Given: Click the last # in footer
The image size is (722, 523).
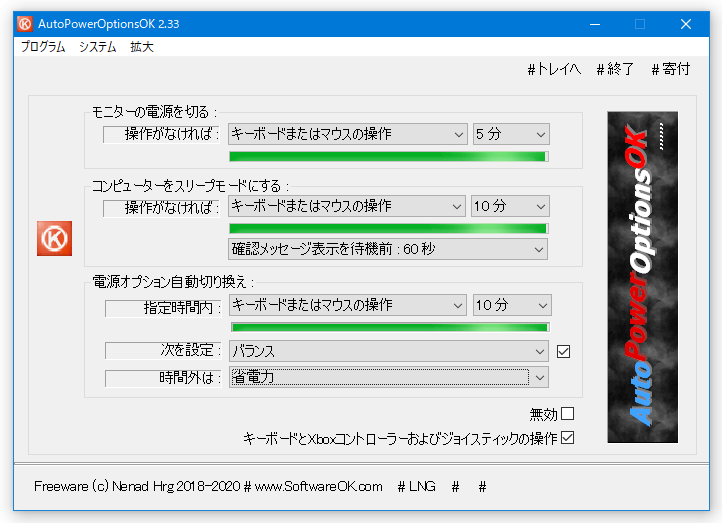Looking at the screenshot, I should tap(483, 487).
